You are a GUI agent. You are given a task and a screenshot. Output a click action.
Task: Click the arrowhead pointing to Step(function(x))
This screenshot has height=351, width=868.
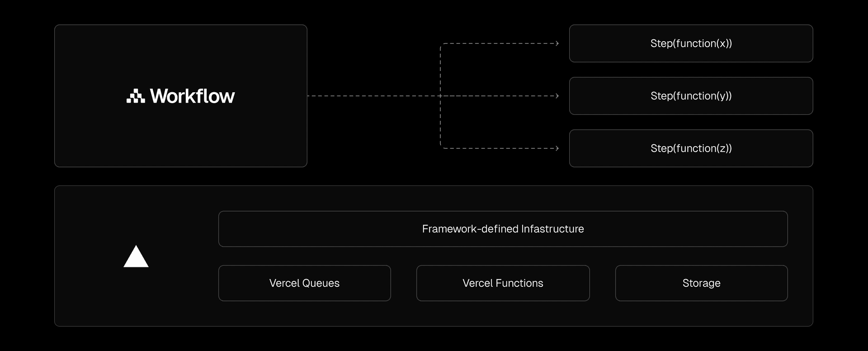[x=557, y=43]
